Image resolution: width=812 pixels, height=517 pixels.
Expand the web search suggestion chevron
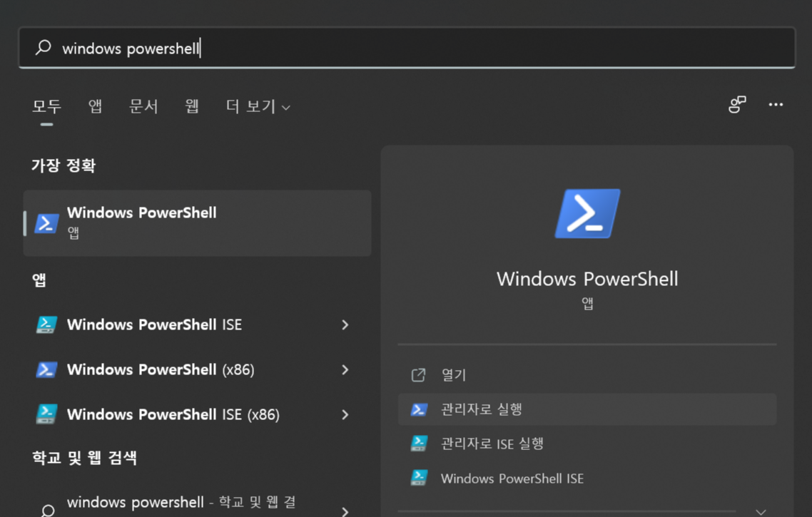pyautogui.click(x=345, y=511)
